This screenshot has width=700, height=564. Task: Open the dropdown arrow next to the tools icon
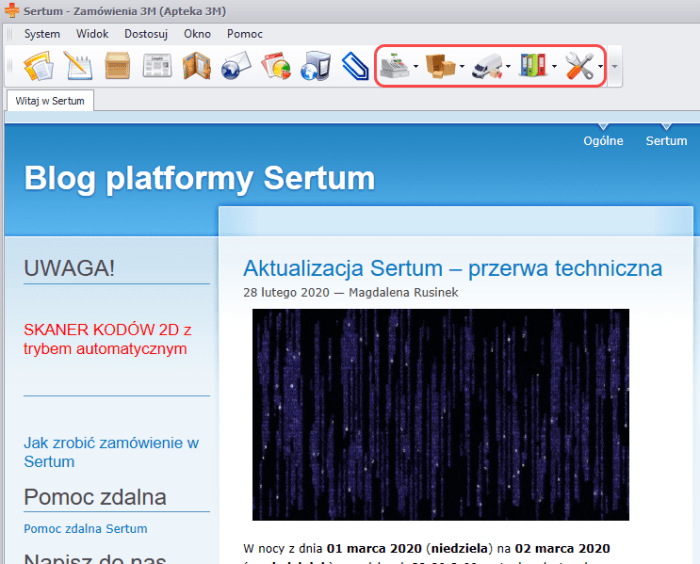[600, 68]
